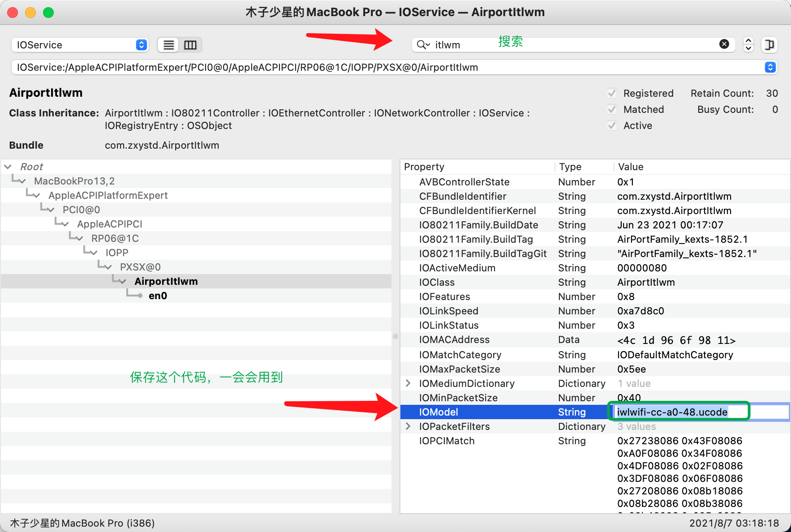Expand the IOPacketFilters row

[x=408, y=426]
